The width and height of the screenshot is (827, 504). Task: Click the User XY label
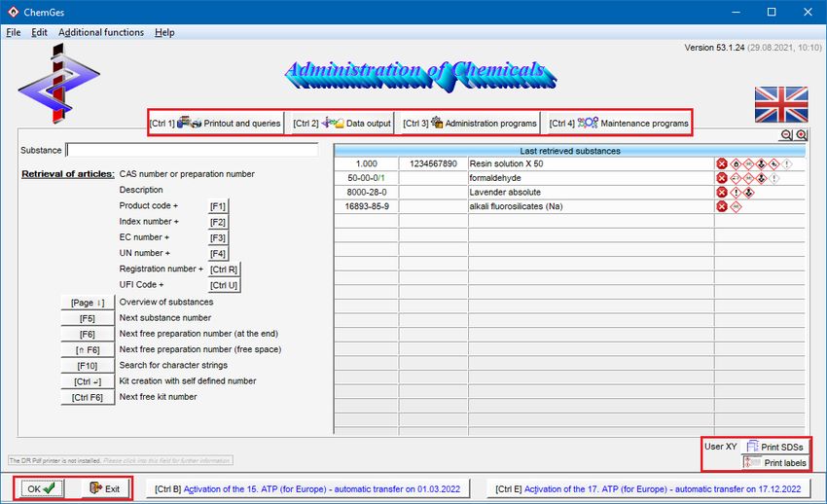720,447
